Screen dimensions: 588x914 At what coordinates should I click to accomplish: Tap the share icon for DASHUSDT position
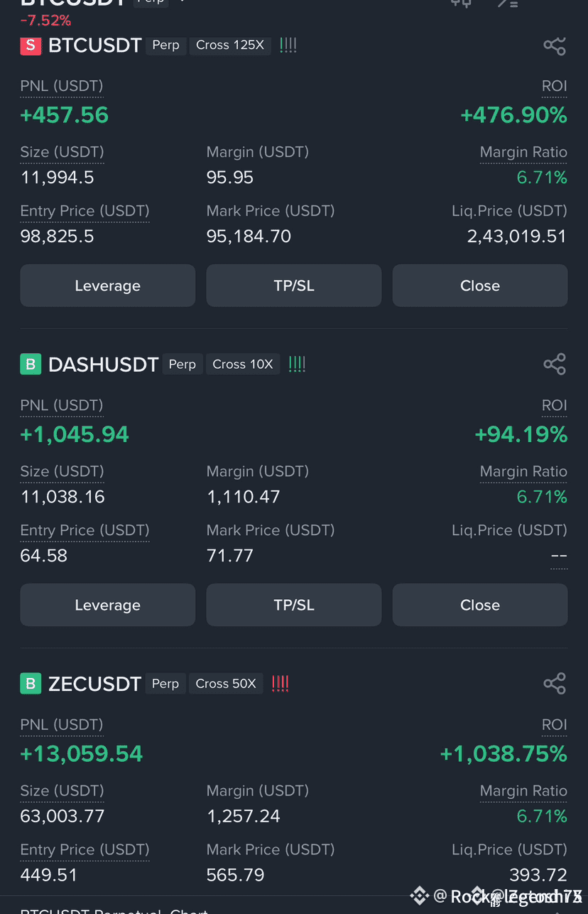[x=554, y=365]
